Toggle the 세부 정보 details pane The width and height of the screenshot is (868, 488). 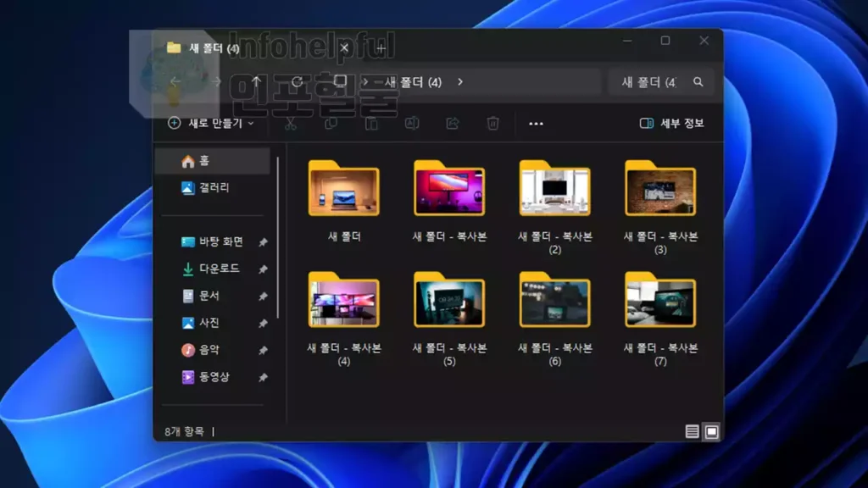click(671, 123)
